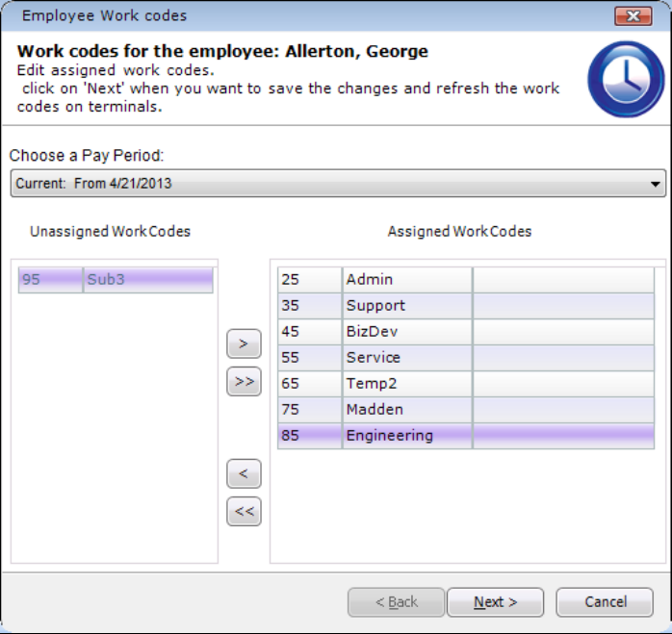Screen dimensions: 672x634
Task: Choose the BizDev work code
Action: tap(406, 332)
